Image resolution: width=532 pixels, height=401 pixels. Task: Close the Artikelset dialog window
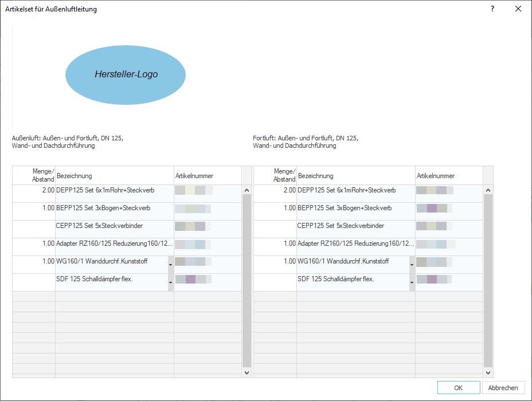[518, 9]
